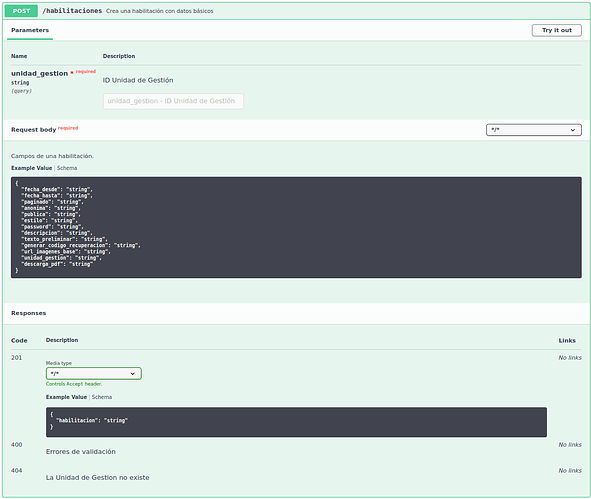Click the 'string' type under unidad_gestion
The height and width of the screenshot is (499, 591).
(x=20, y=83)
